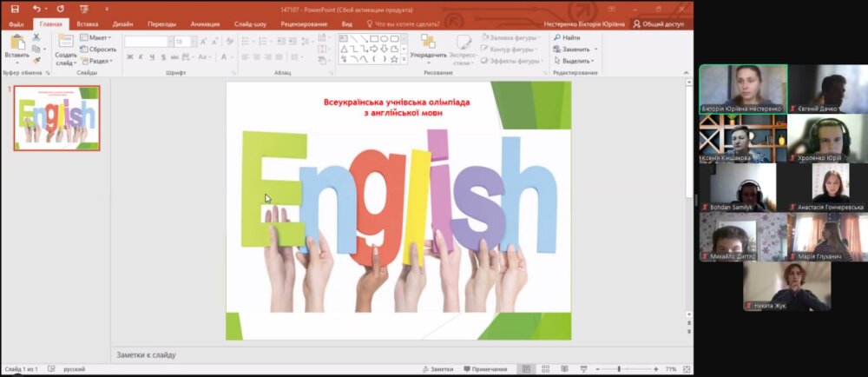868x377 pixels.
Task: Open Экспресс-стили quick styles
Action: [463, 50]
